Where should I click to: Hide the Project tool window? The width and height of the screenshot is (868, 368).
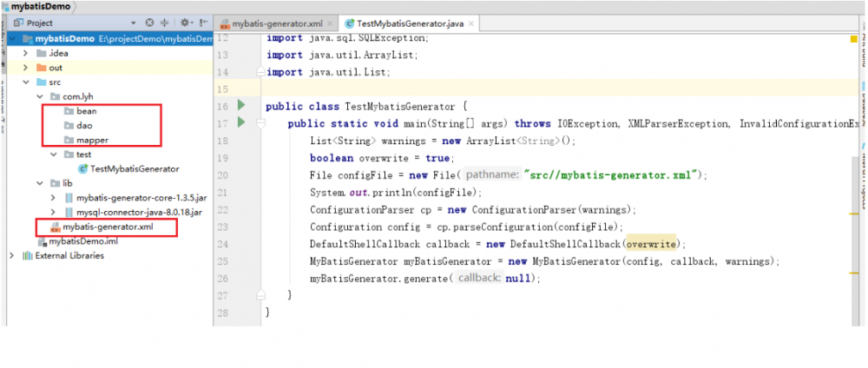coord(204,23)
